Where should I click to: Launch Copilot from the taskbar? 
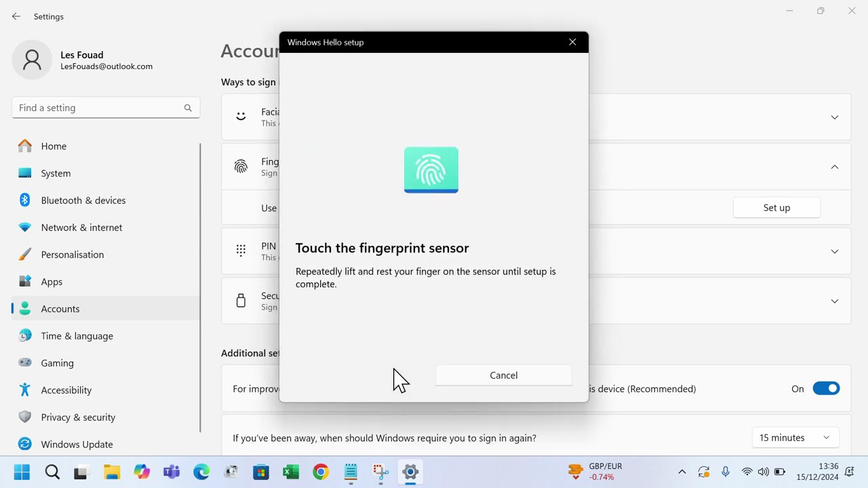[141, 472]
